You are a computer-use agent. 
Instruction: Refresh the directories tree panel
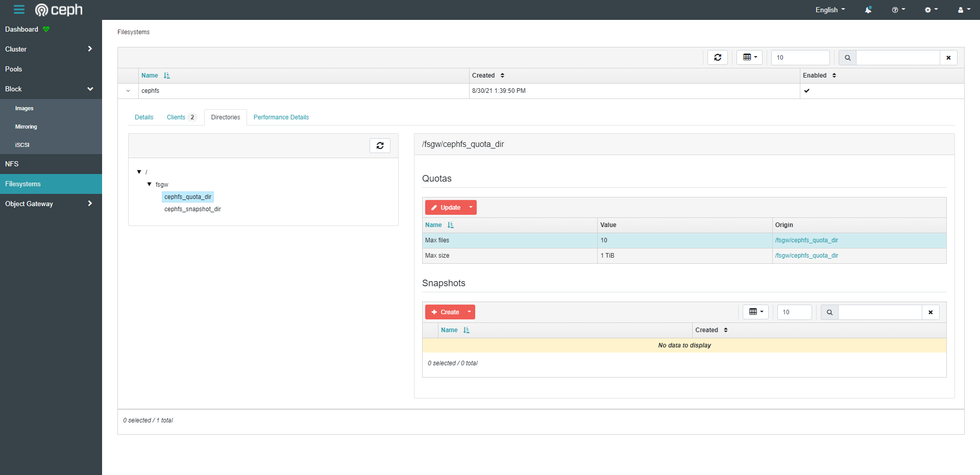380,145
